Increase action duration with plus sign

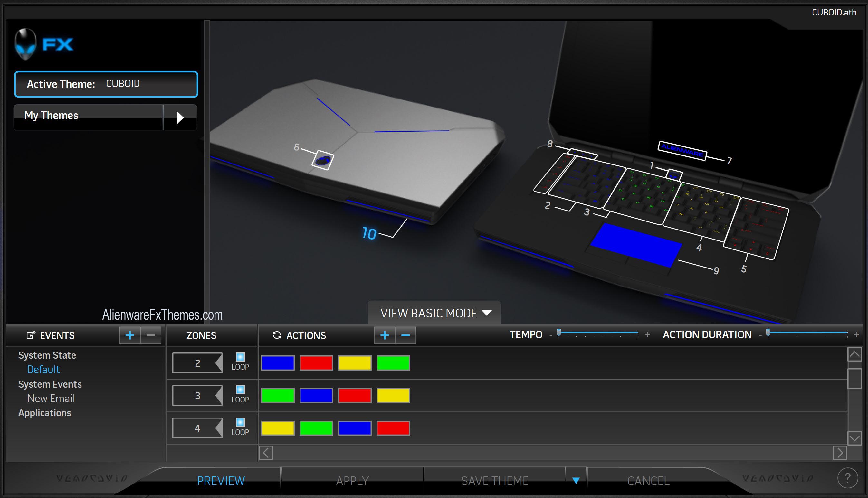[856, 335]
